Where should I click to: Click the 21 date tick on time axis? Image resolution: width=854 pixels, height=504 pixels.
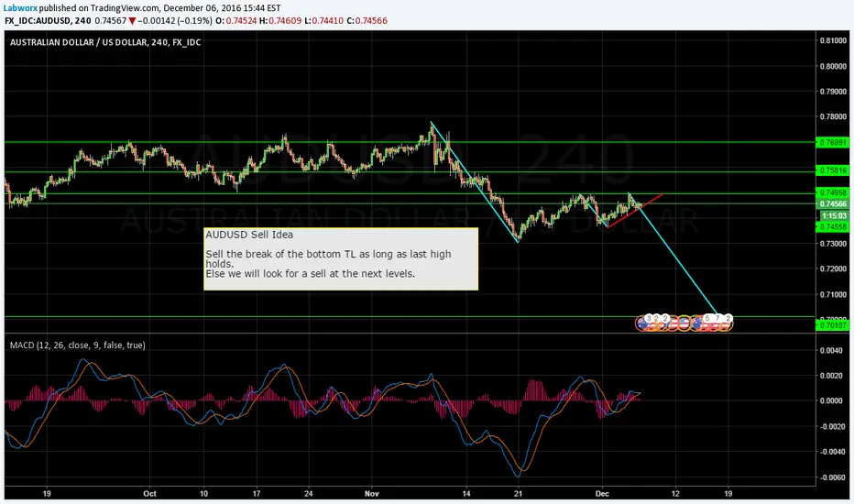point(518,494)
